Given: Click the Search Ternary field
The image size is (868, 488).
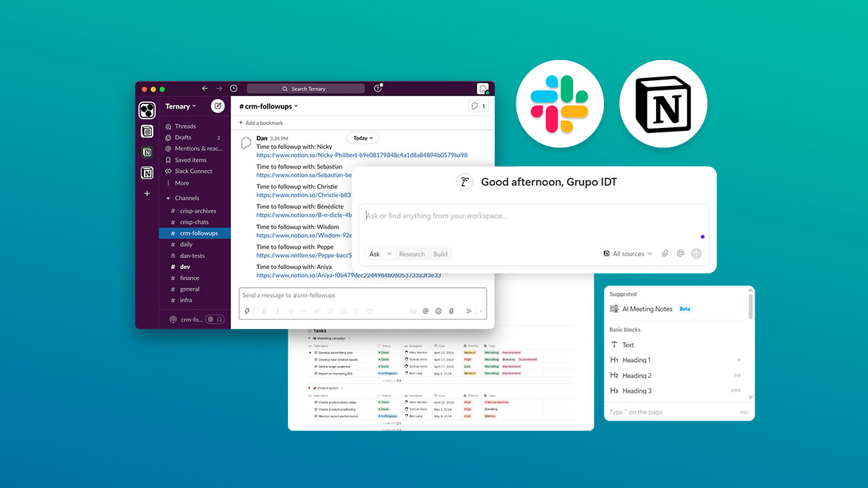Looking at the screenshot, I should (x=306, y=88).
